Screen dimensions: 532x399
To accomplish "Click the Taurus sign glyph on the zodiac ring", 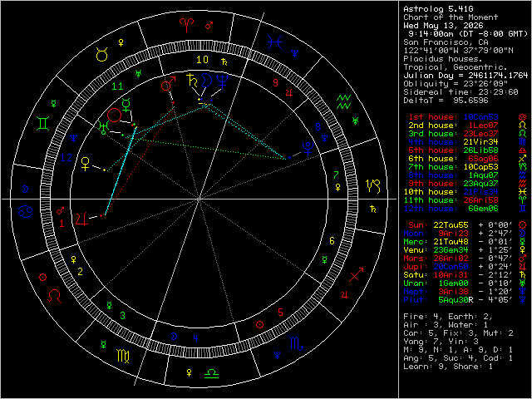I will tap(101, 54).
